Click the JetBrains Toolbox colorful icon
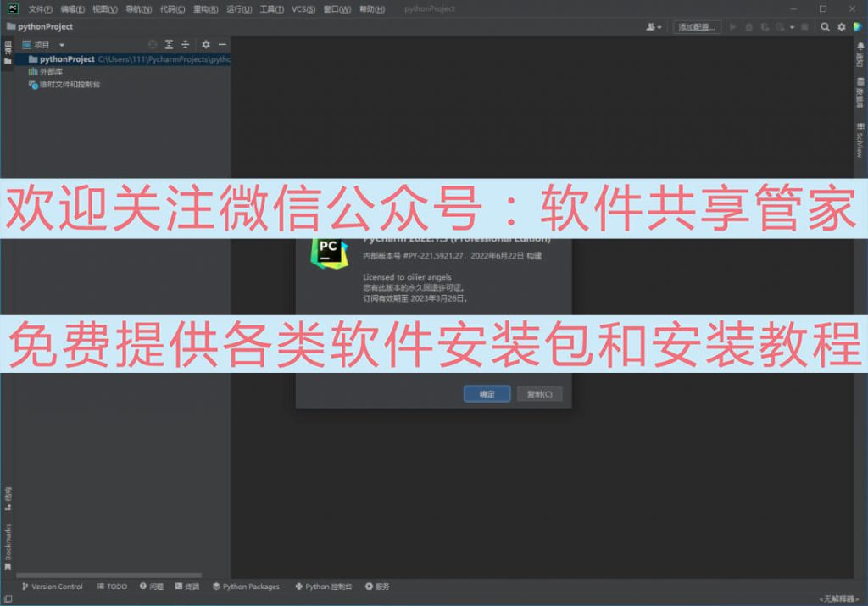This screenshot has width=868, height=606. pos(858,26)
